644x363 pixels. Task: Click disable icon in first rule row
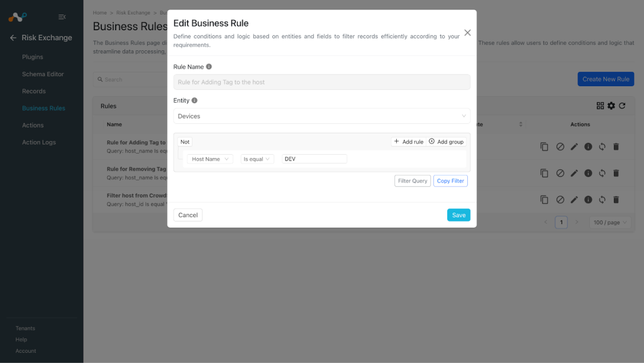[x=560, y=147]
